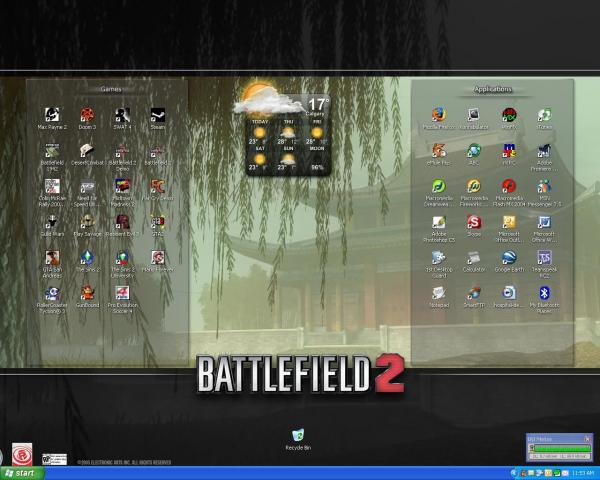Open the Notepad application icon
600x480 pixels.
point(439,293)
